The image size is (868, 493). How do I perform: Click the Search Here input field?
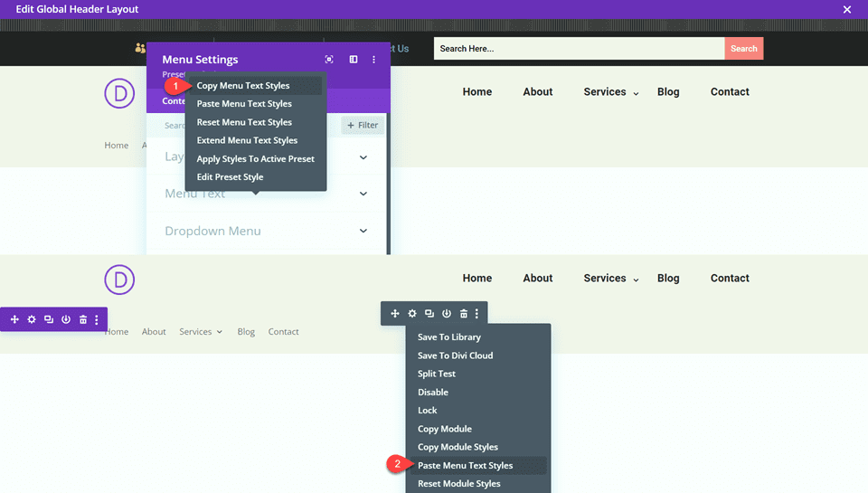pos(579,49)
